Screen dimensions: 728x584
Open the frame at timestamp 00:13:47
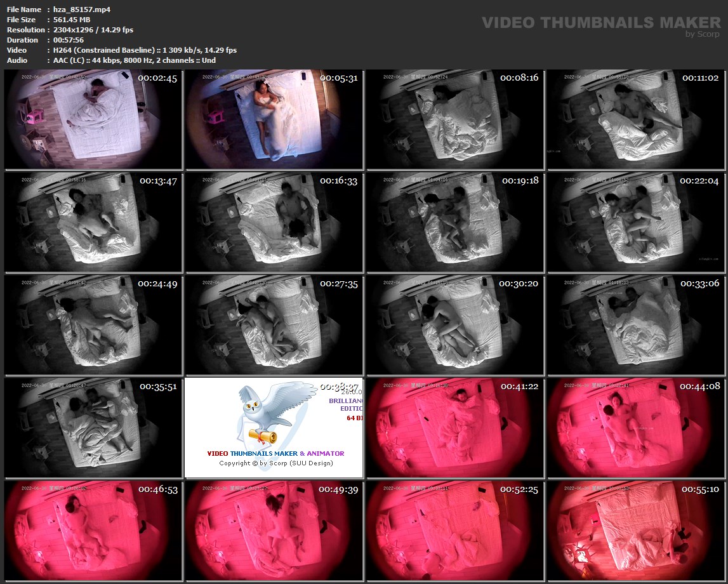coord(93,222)
